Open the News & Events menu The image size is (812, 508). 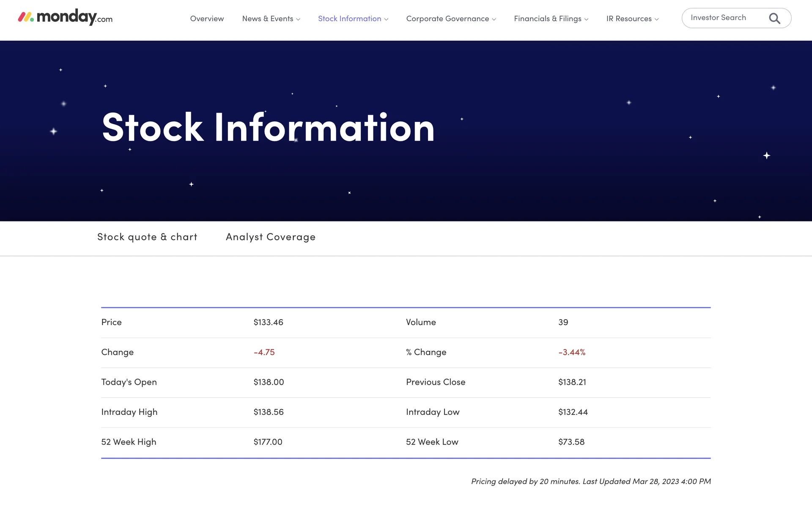click(267, 19)
